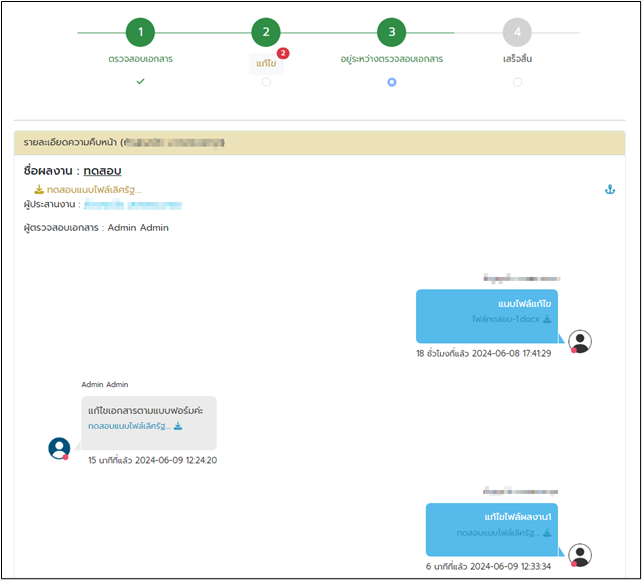Viewport: 642px width, 580px height.
Task: Click red badge 2 on แก้ไข
Action: tap(283, 53)
